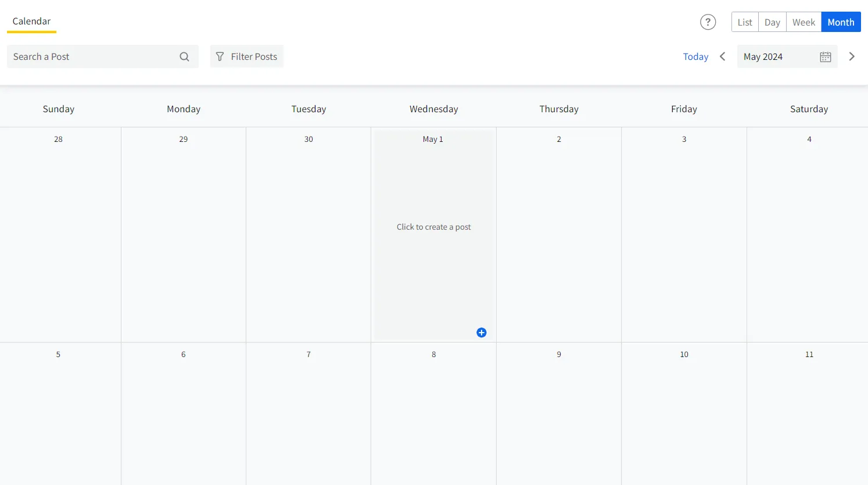
Task: Switch to the List view
Action: pos(744,22)
